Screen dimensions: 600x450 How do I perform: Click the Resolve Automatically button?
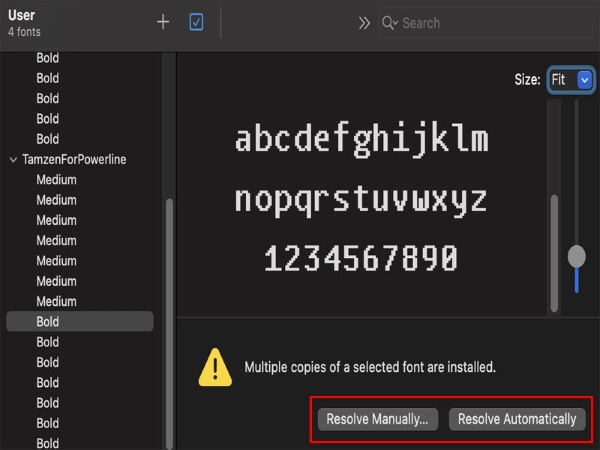[x=517, y=420]
